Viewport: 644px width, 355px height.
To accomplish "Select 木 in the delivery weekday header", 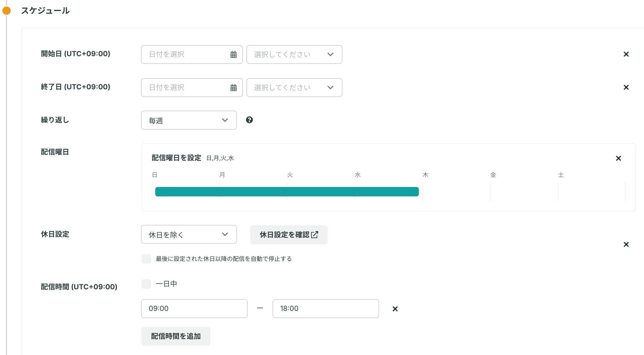I will click(x=426, y=175).
